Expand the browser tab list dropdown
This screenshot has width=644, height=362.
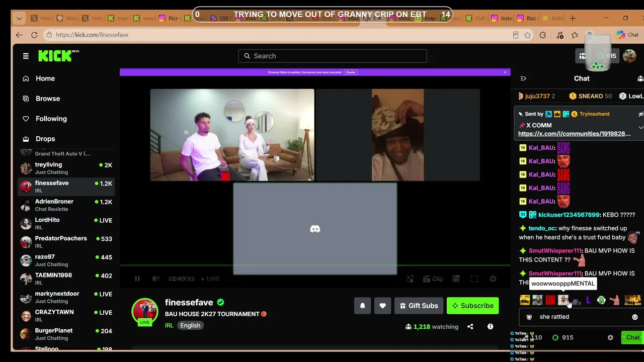point(19,19)
